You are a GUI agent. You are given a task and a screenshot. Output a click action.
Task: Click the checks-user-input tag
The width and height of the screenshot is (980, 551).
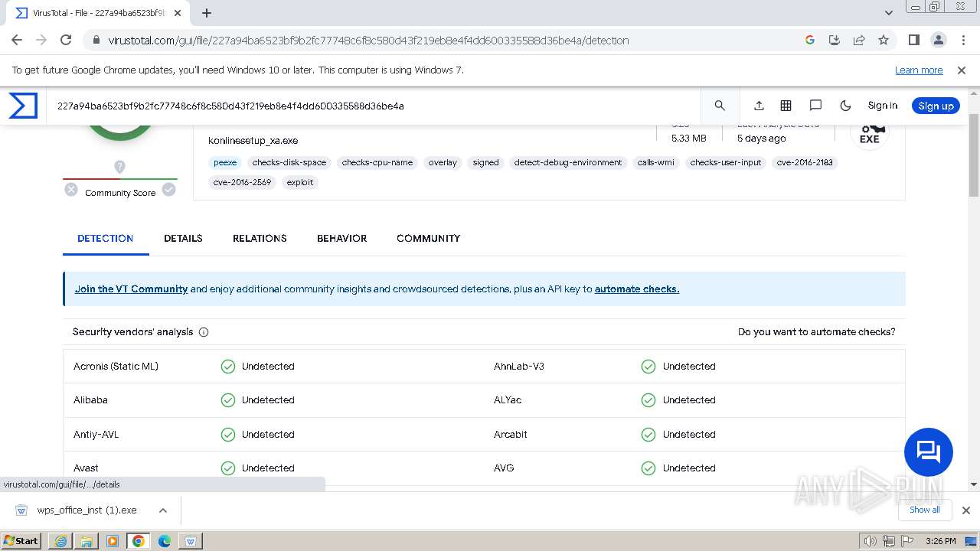(726, 162)
